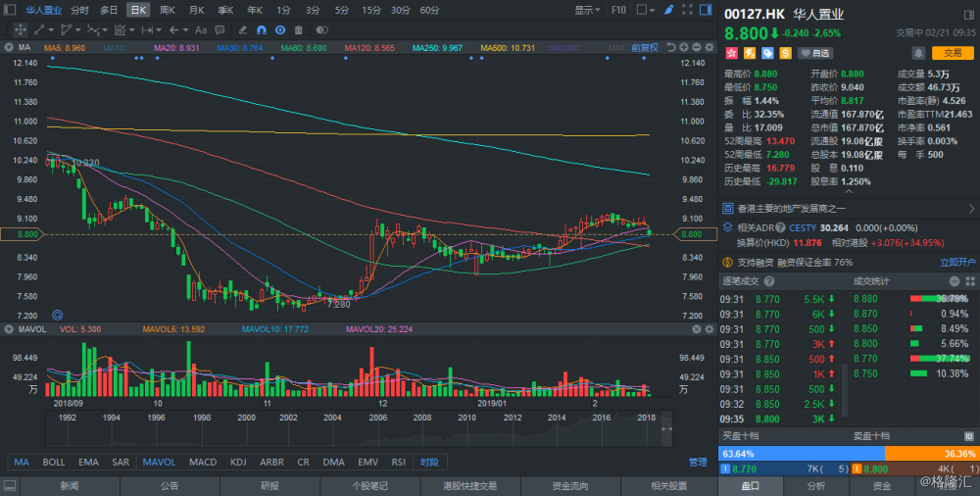Open the CESTY ADR link
The height and width of the screenshot is (496, 980).
coord(803,227)
